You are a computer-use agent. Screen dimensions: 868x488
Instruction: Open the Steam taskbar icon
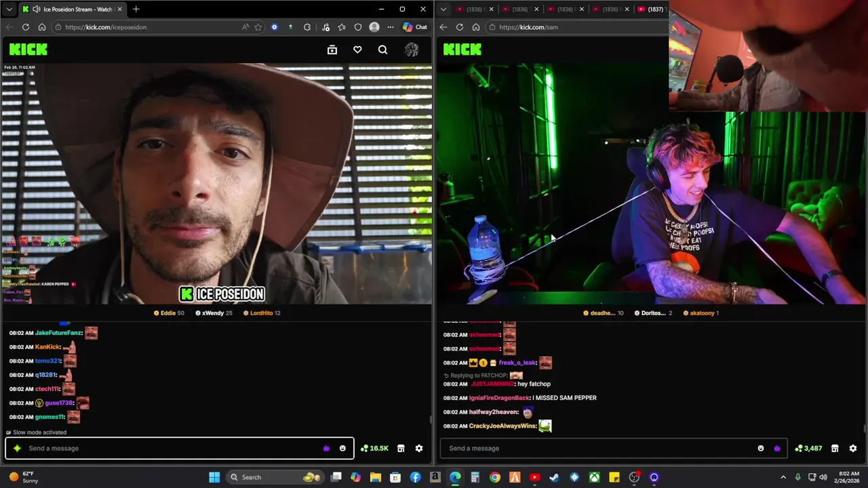[x=555, y=477]
